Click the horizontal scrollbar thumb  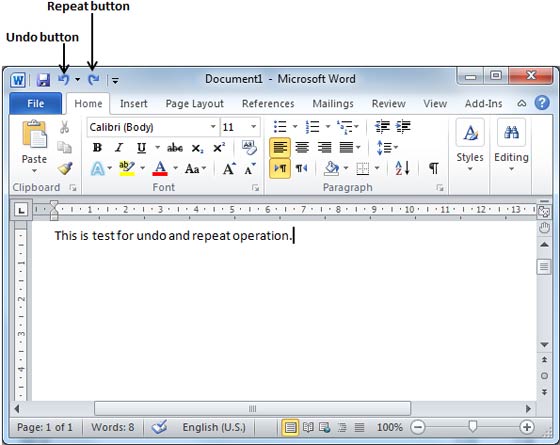coord(252,408)
